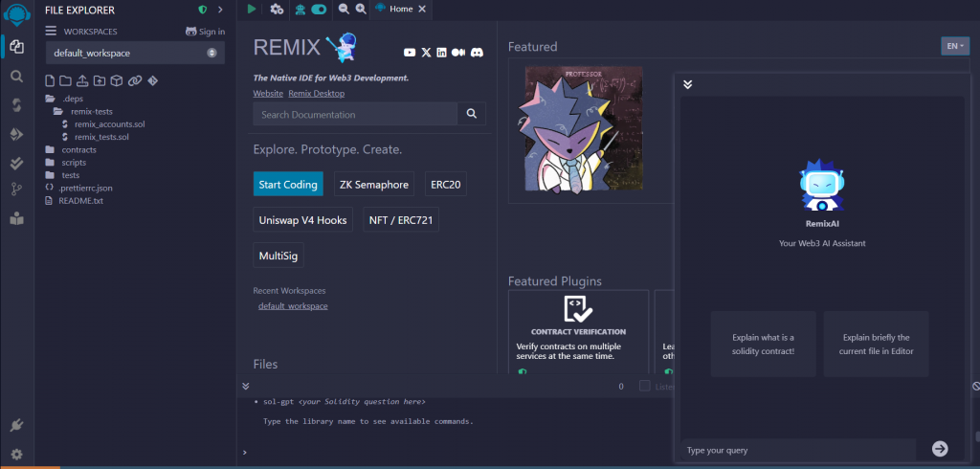The height and width of the screenshot is (469, 980).
Task: Select the Uniswap V4 Hooks template
Action: pos(303,219)
